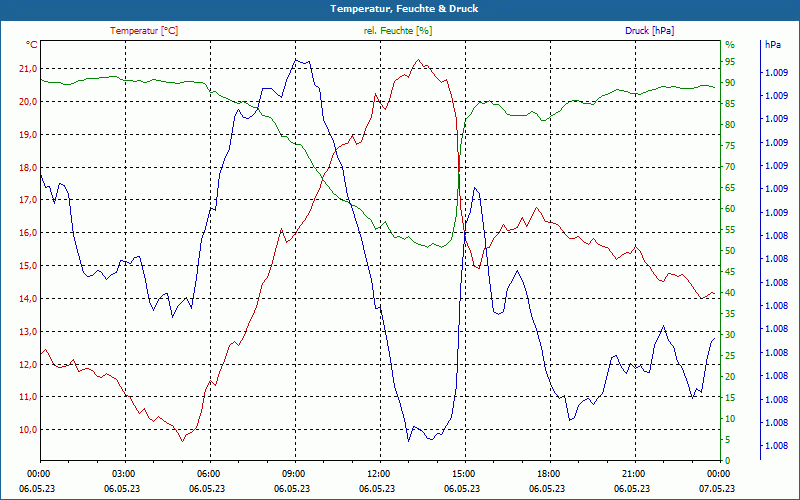Click the '90' humidity axis value
The height and width of the screenshot is (500, 800).
(x=730, y=83)
